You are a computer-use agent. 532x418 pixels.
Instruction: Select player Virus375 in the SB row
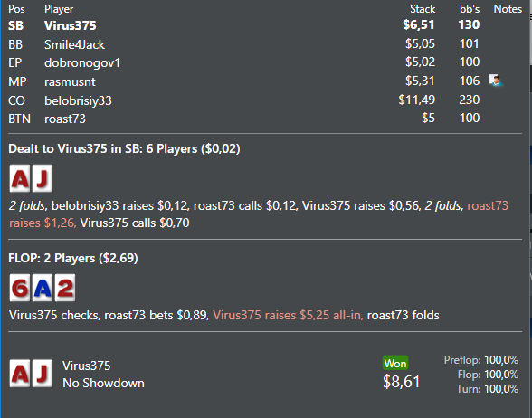(x=71, y=25)
